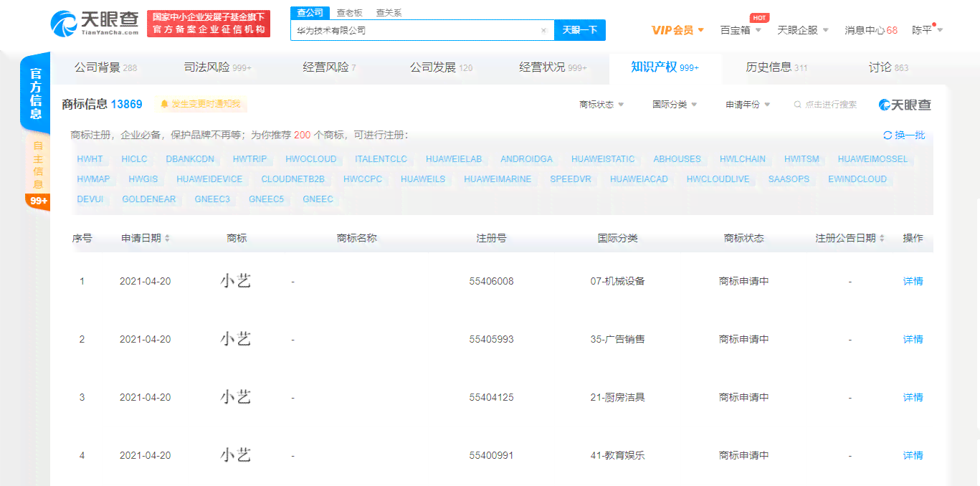Select 自主信息 side tab

(38, 165)
